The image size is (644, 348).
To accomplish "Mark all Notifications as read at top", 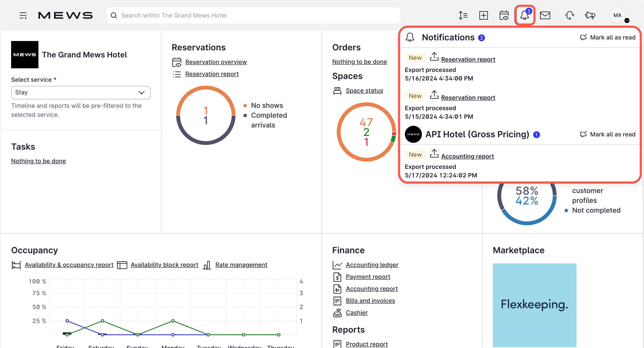I will [607, 37].
